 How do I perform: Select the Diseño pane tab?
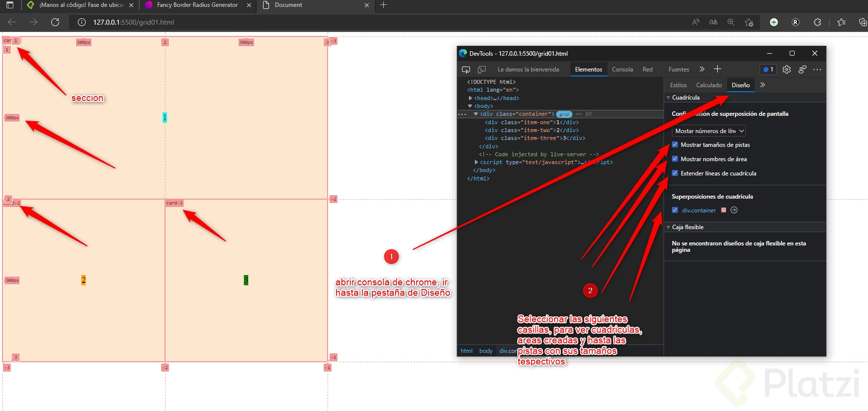pos(741,85)
